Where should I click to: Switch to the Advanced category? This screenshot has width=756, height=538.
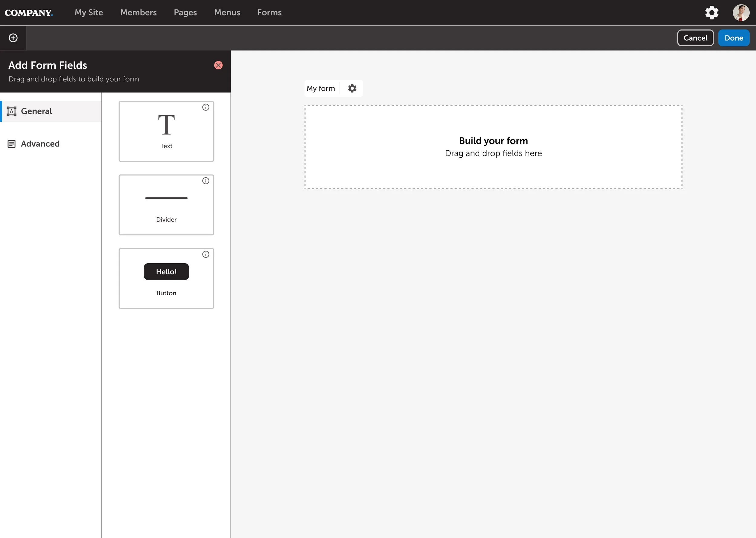click(x=40, y=144)
